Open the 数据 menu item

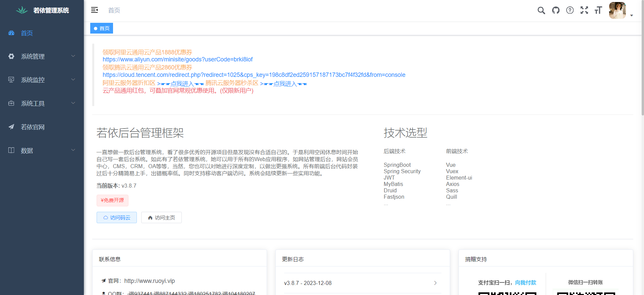[x=42, y=150]
